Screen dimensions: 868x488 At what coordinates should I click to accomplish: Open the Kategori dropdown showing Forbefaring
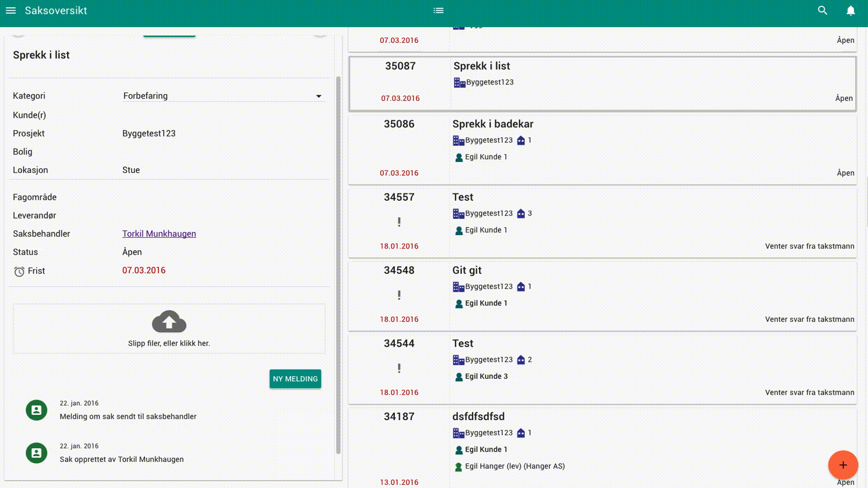[223, 96]
